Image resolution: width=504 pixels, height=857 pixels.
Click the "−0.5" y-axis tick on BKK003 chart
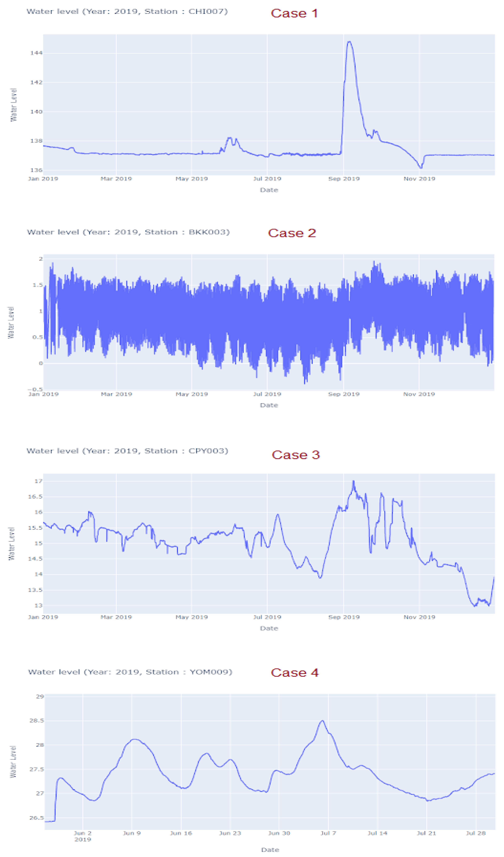tap(35, 389)
